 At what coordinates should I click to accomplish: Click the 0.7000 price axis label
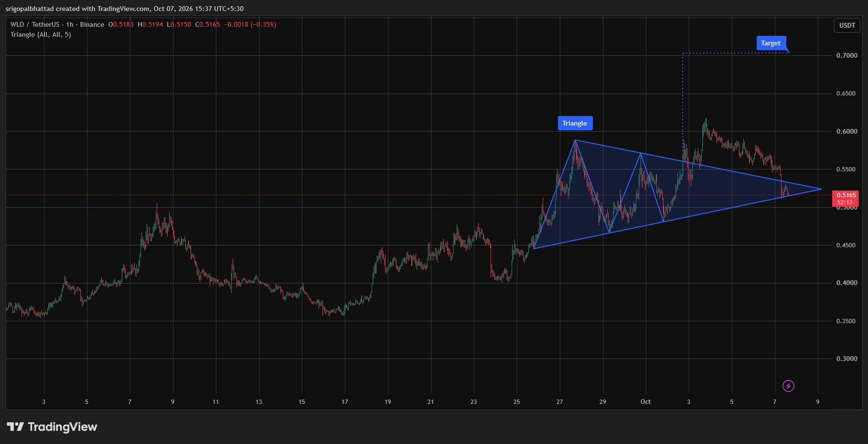[847, 55]
